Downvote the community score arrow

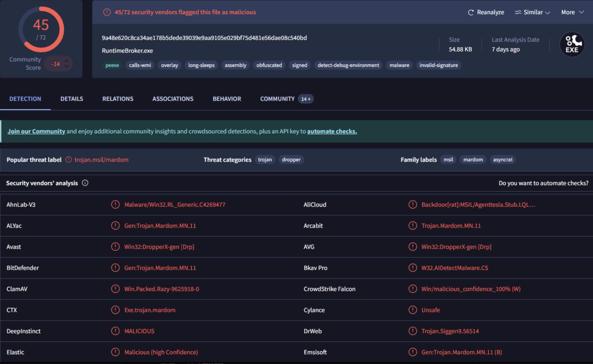click(66, 67)
